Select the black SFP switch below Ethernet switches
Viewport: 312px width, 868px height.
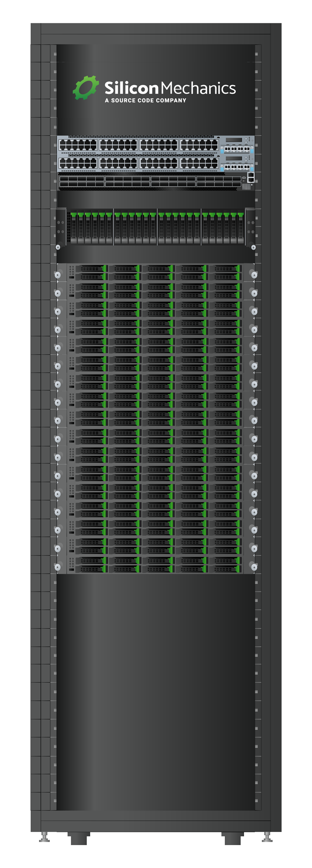(156, 181)
